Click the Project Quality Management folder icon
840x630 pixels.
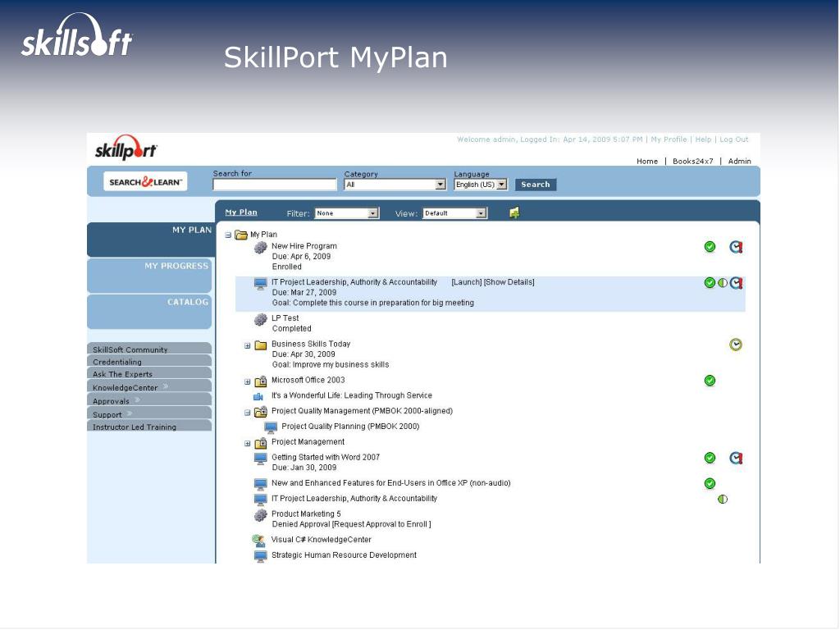261,412
